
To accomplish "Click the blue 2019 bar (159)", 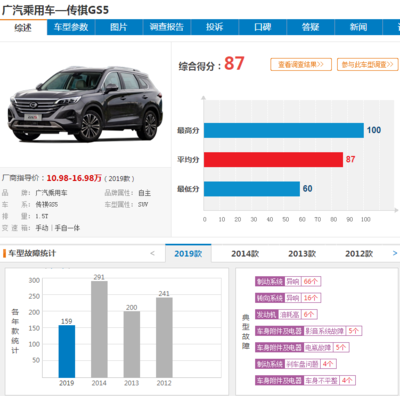I will tap(67, 351).
